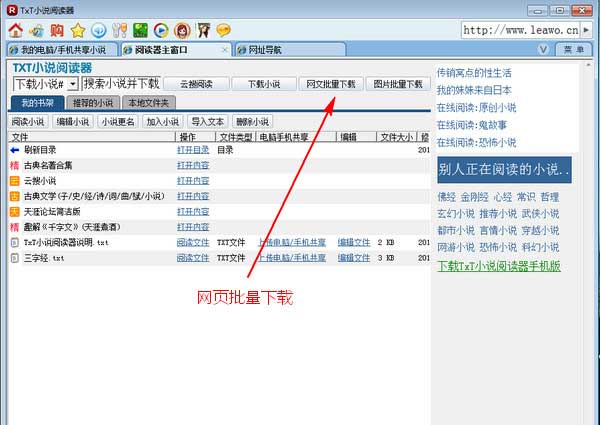
Task: Click the dark-haired girl portrait icon
Action: pyautogui.click(x=204, y=30)
